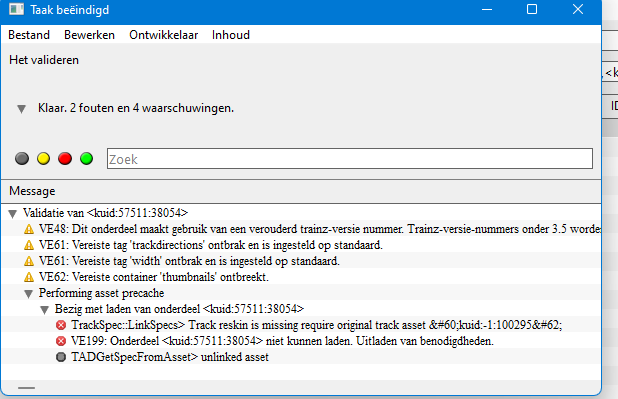The image size is (618, 399).
Task: Open the Bewerken menu
Action: [x=89, y=35]
